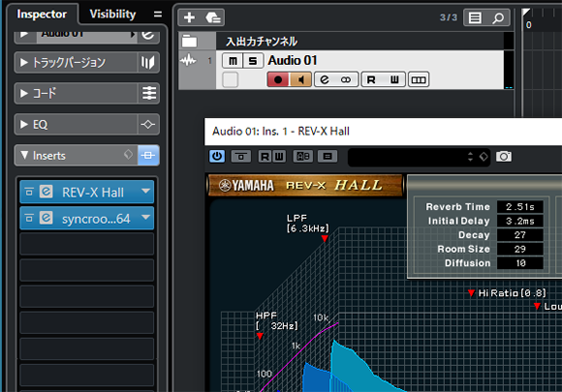Image resolution: width=562 pixels, height=392 pixels.
Task: Click the Decay value 27
Action: click(520, 235)
